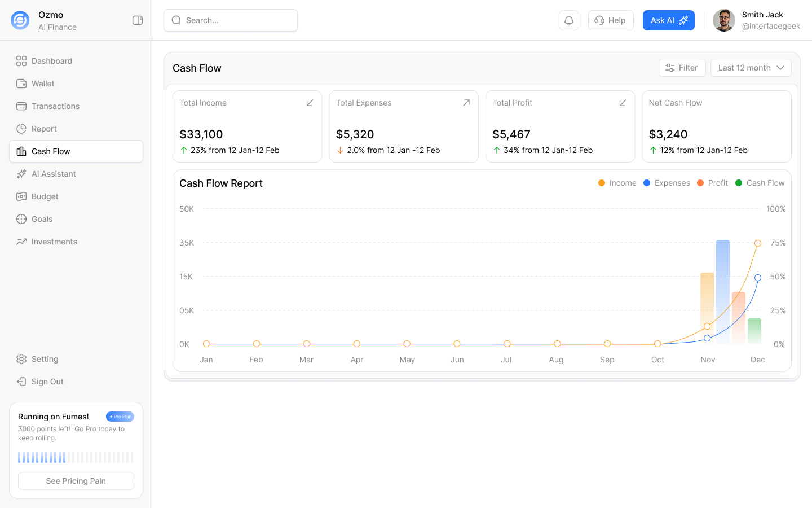
Task: Expand the Last 12 month dropdown
Action: (751, 68)
